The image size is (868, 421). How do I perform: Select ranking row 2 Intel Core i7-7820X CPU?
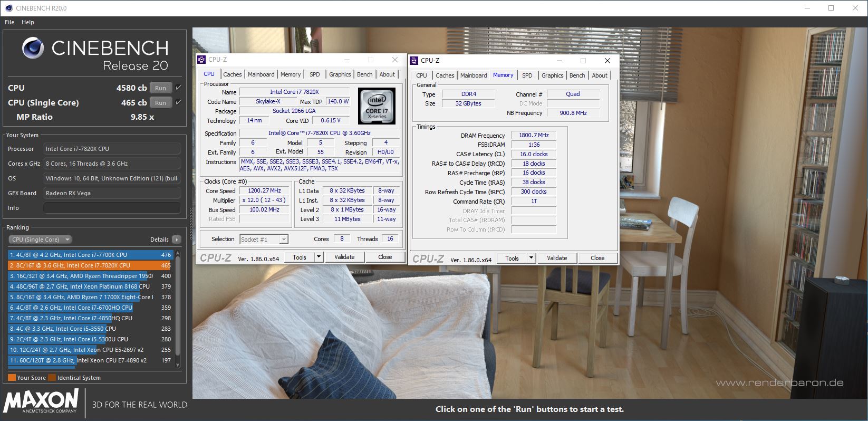pyautogui.click(x=91, y=265)
